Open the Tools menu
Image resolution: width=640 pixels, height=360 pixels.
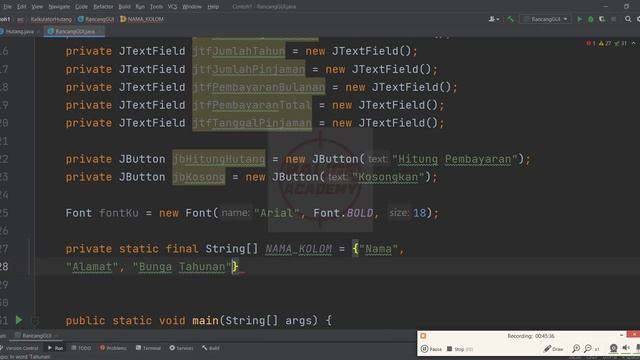click(156, 7)
